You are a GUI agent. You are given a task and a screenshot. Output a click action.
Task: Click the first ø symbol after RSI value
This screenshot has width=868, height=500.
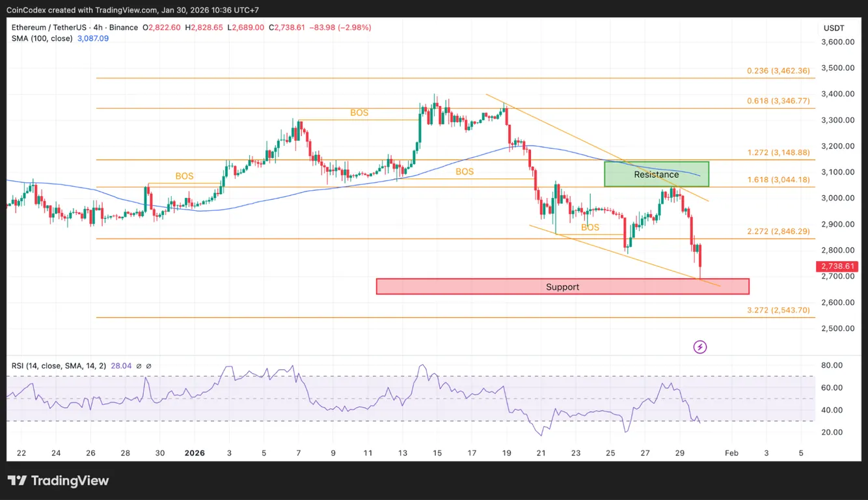point(139,366)
